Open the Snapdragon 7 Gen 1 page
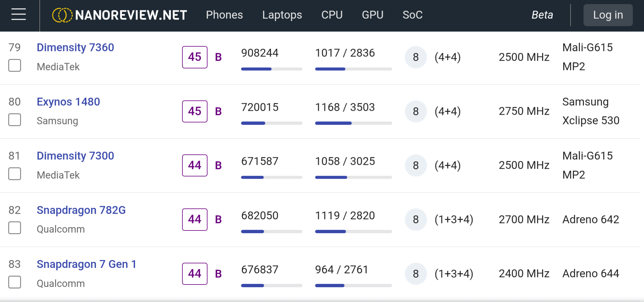Viewport: 644px width, 302px height. pyautogui.click(x=87, y=264)
